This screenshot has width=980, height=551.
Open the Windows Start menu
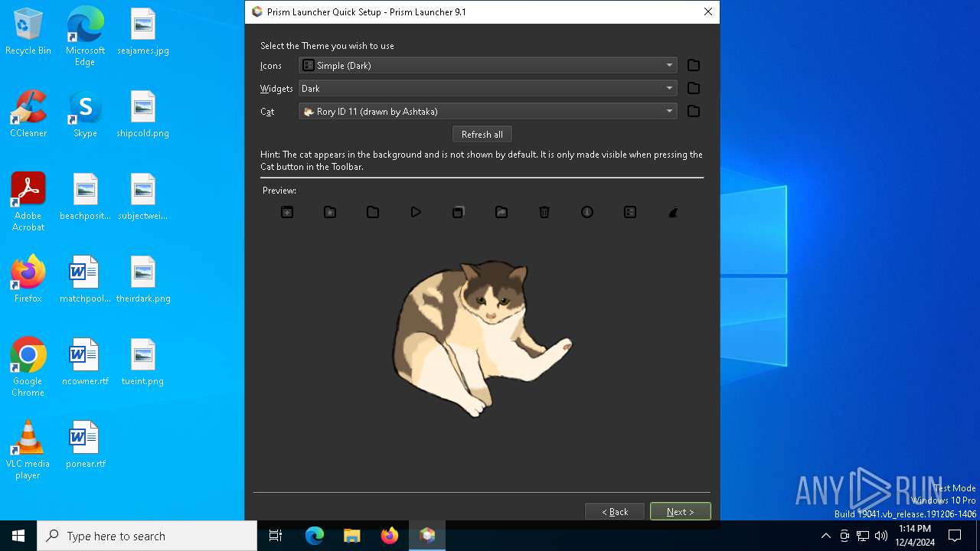[x=18, y=536]
